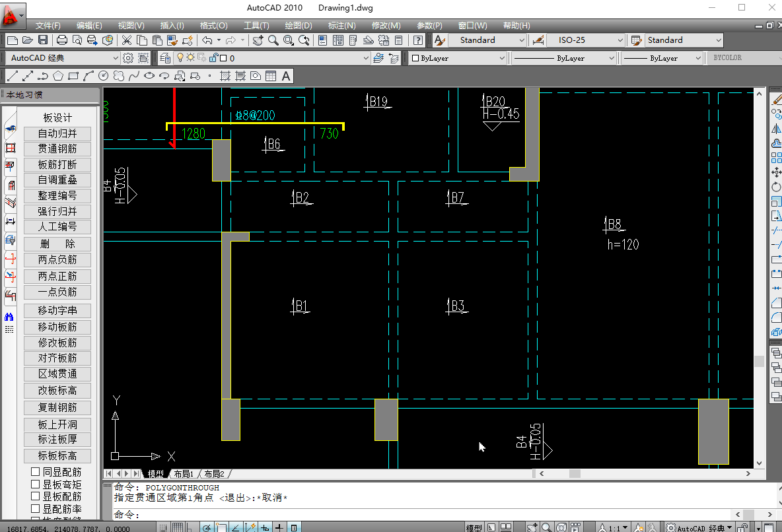
Task: Undo the last action
Action: click(x=207, y=40)
